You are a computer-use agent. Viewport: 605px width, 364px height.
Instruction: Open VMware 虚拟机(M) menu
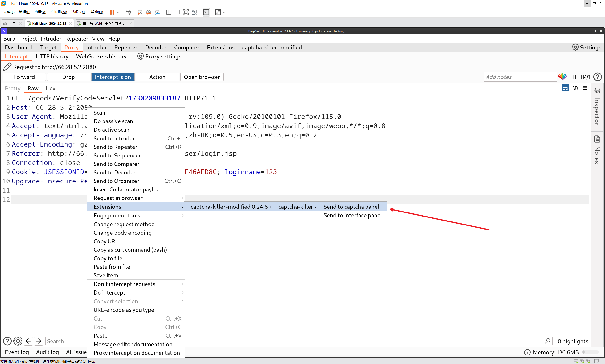coord(59,12)
